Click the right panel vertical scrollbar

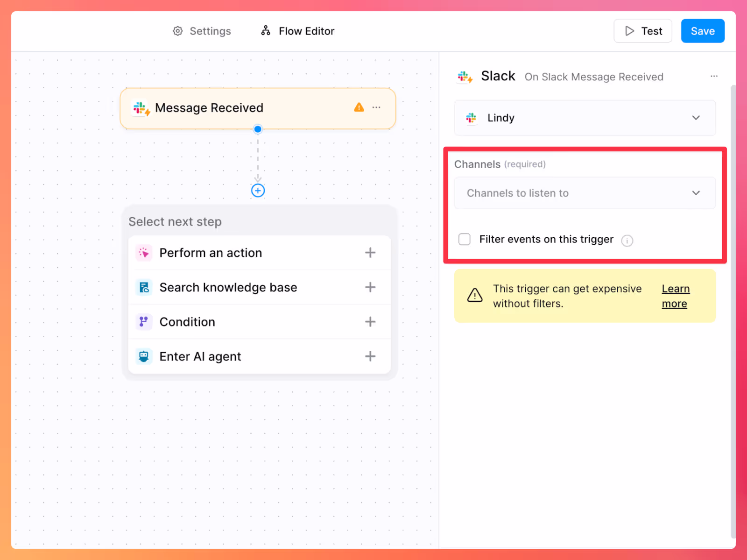pos(733,311)
